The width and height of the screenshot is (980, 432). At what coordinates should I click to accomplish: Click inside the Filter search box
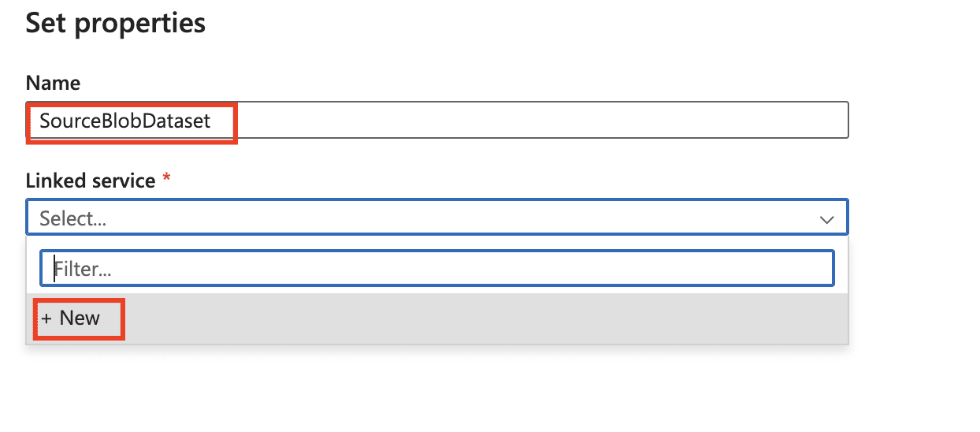437,269
